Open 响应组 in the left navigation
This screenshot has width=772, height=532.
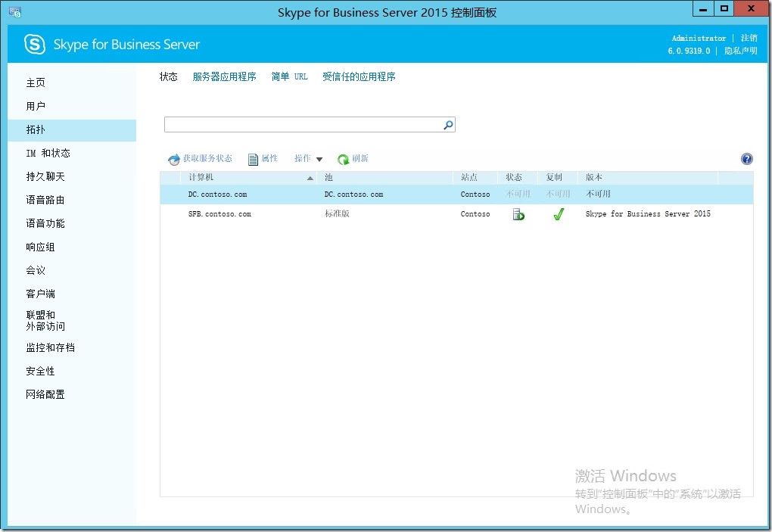point(40,247)
